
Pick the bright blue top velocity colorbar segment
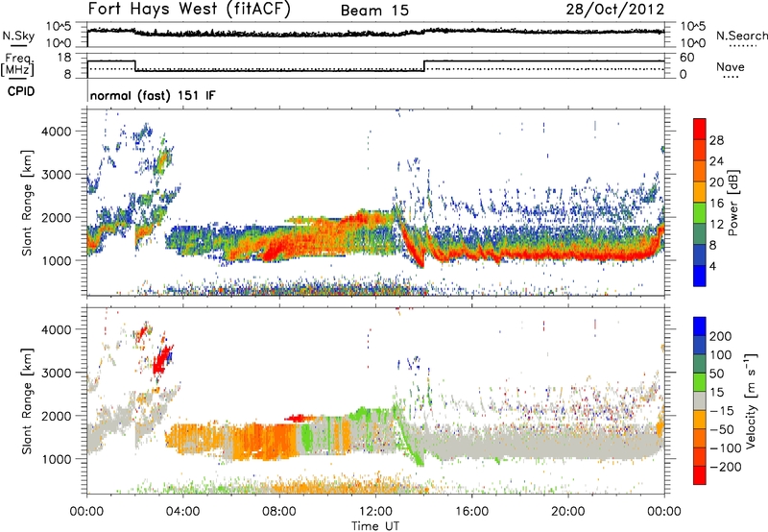(x=700, y=326)
